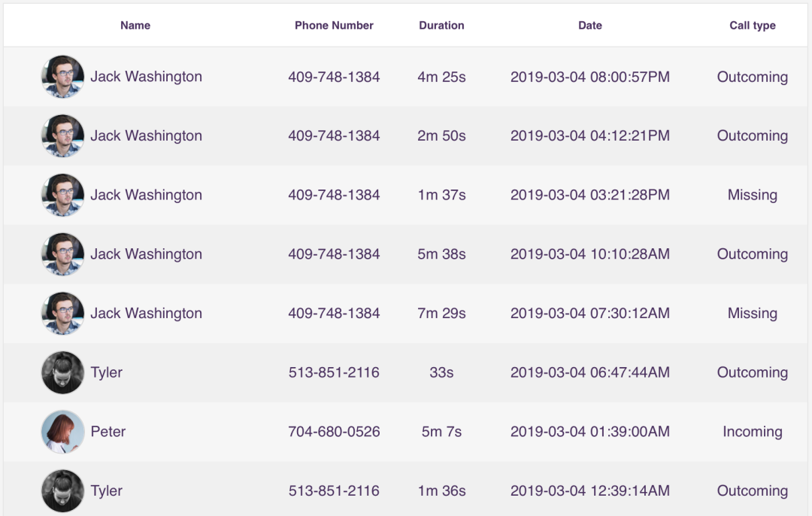The image size is (812, 516).
Task: Click the Call type column header
Action: point(753,26)
